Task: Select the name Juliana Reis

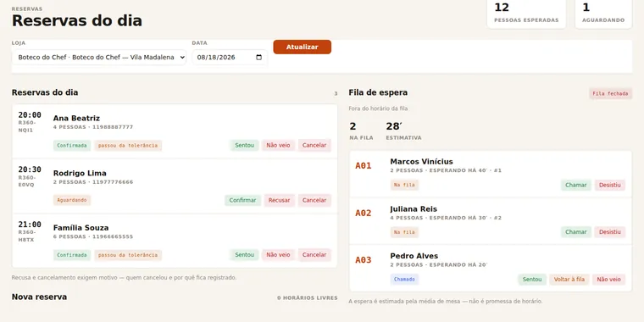Action: [x=414, y=209]
